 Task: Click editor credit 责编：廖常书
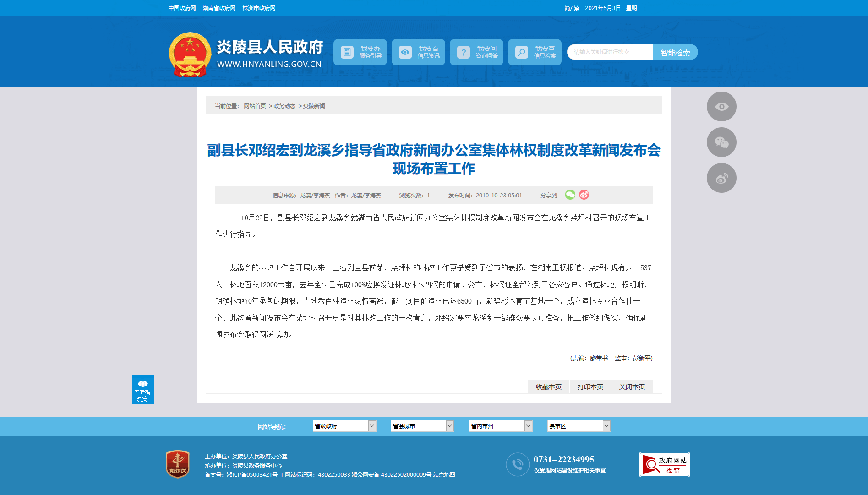pos(590,358)
